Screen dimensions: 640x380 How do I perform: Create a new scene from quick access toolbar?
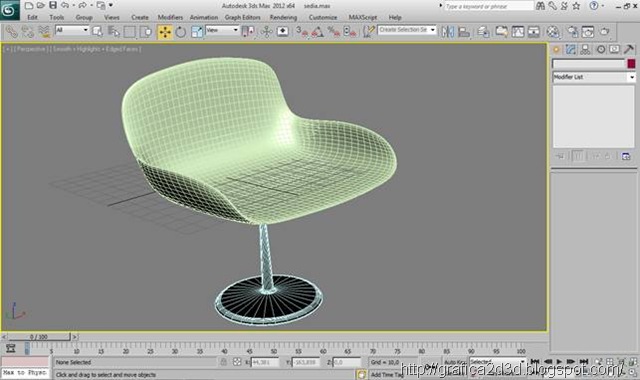(29, 6)
